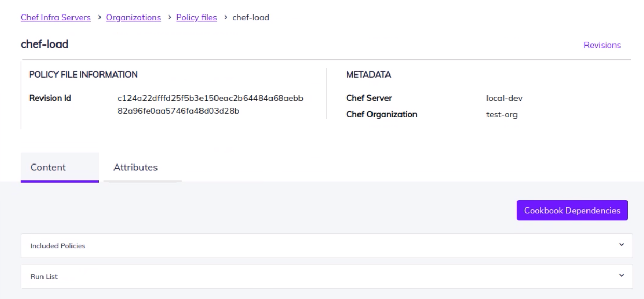Click the chef-load page heading
644x299 pixels.
[x=45, y=45]
